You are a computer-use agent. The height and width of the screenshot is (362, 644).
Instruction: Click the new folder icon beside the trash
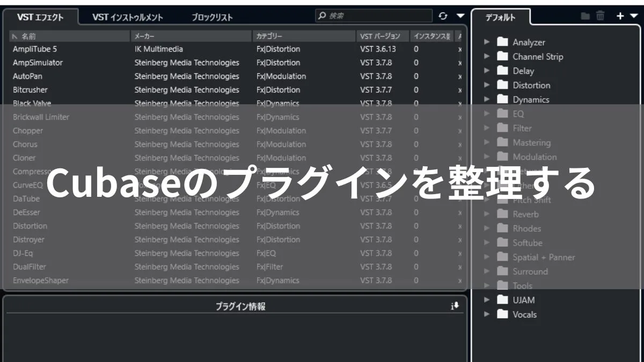pos(586,16)
